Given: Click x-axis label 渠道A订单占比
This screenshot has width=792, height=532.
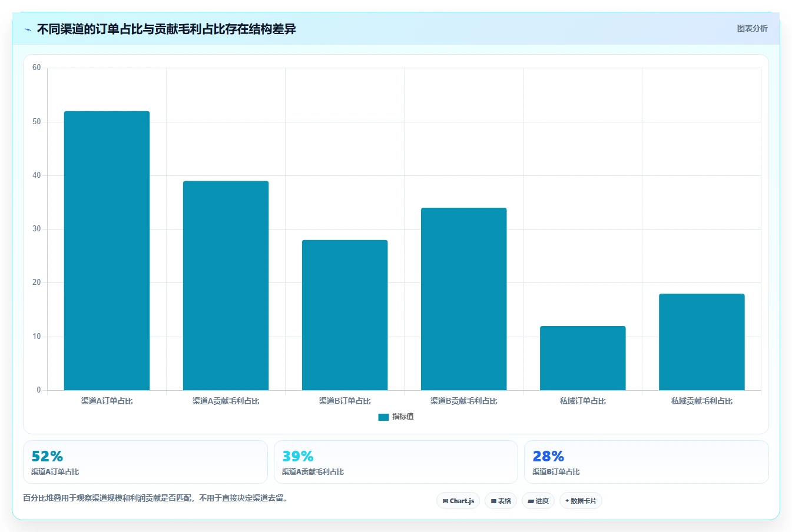Looking at the screenshot, I should (x=107, y=401).
